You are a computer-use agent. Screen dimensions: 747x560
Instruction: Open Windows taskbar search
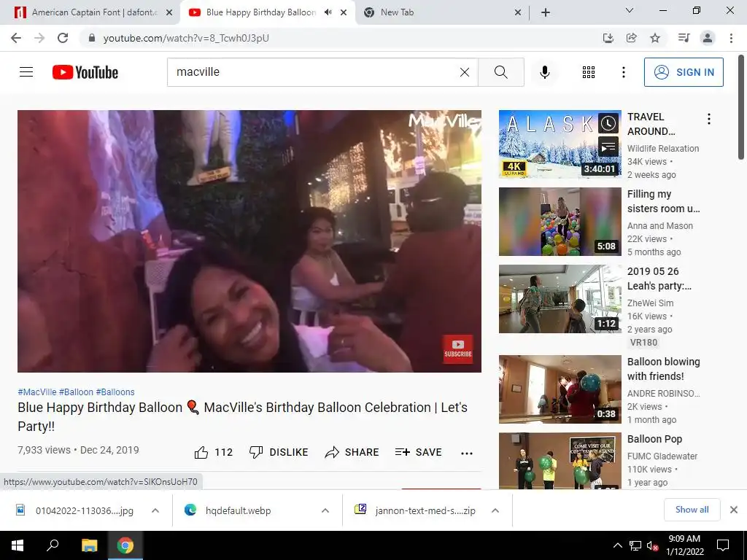[x=53, y=545]
